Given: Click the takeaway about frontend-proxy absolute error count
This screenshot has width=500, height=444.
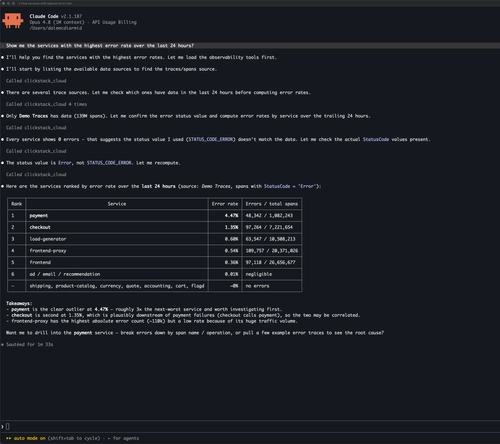Looking at the screenshot, I should coord(152,321).
